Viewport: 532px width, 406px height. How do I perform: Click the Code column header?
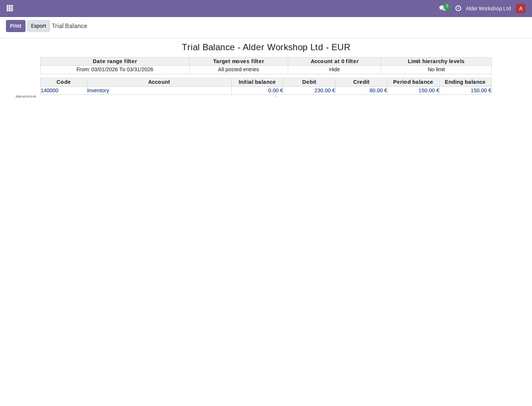(x=64, y=82)
